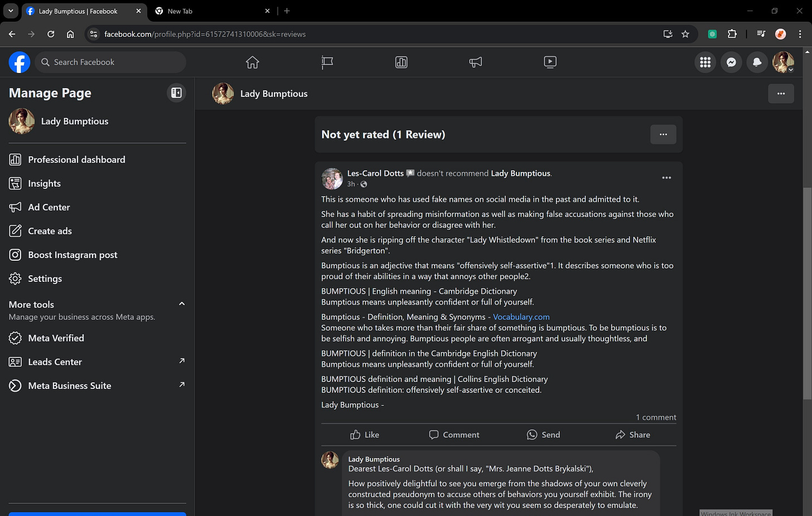The width and height of the screenshot is (812, 516).
Task: Open the Video play icon in top bar
Action: (x=550, y=62)
